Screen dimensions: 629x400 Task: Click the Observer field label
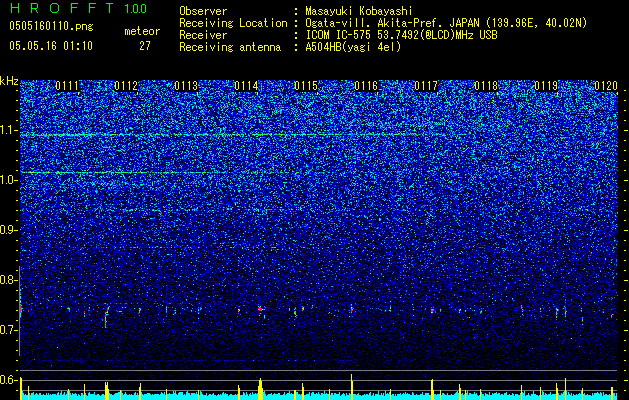(203, 11)
